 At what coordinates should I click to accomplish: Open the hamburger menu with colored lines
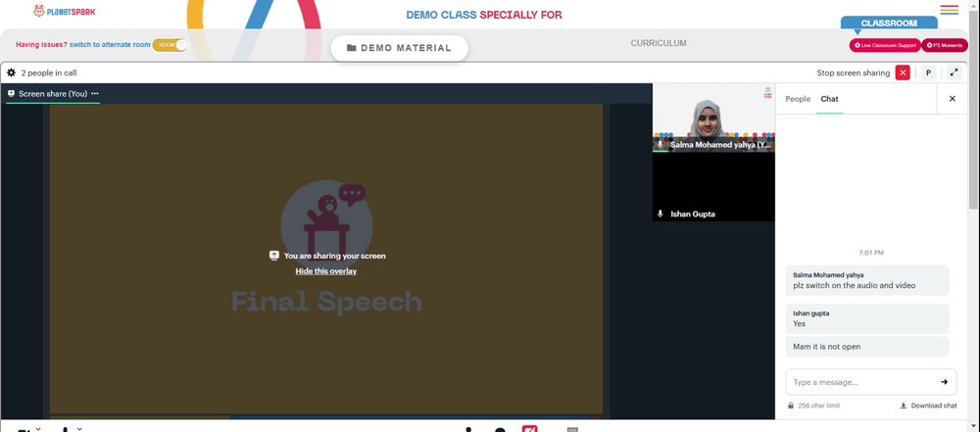(949, 10)
